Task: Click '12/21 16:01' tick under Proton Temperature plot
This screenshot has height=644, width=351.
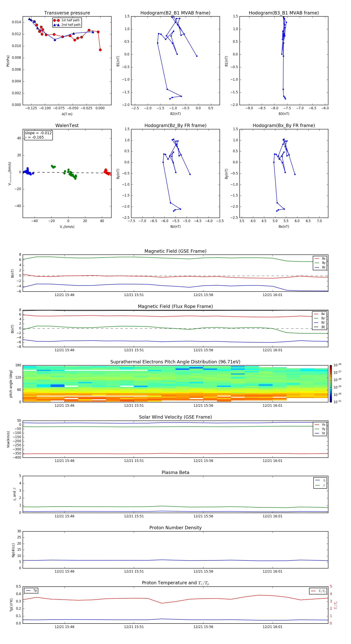Action: click(273, 627)
